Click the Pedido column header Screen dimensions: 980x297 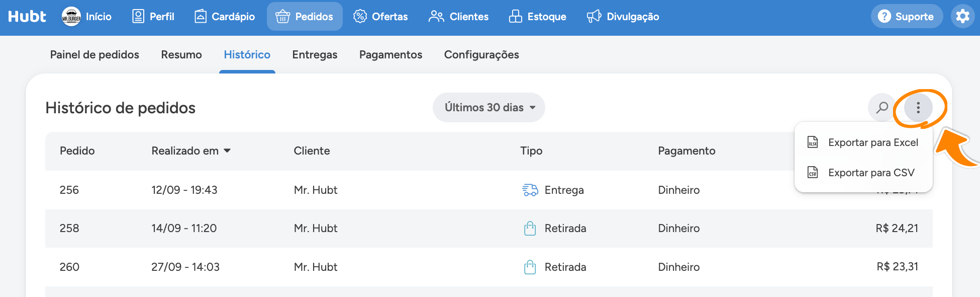tap(77, 151)
